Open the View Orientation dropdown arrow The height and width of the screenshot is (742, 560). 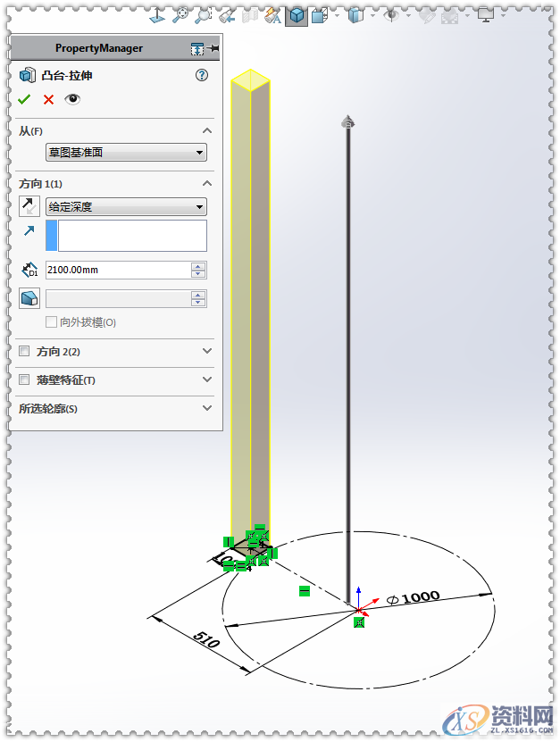(337, 15)
